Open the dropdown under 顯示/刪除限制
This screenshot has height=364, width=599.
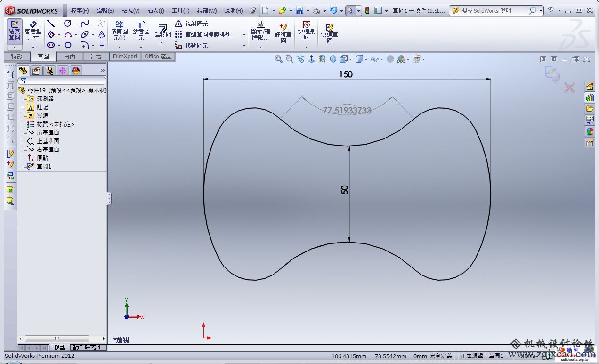260,47
